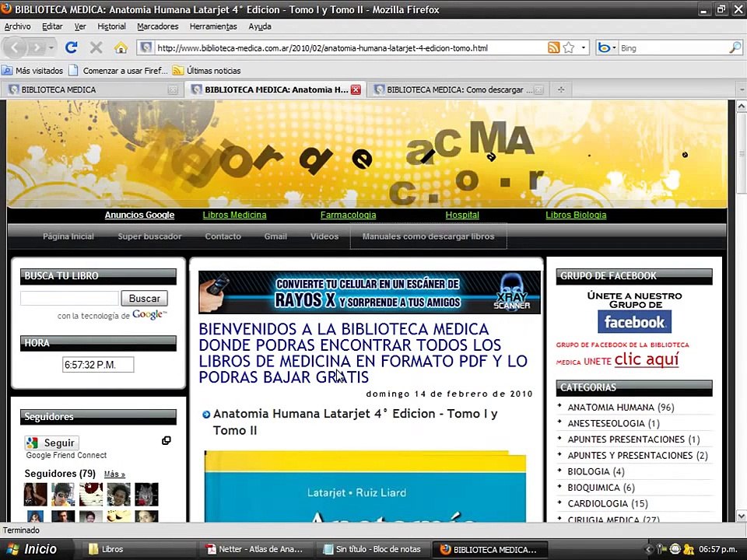The width and height of the screenshot is (747, 560).
Task: Open the Ver menu
Action: 80,26
